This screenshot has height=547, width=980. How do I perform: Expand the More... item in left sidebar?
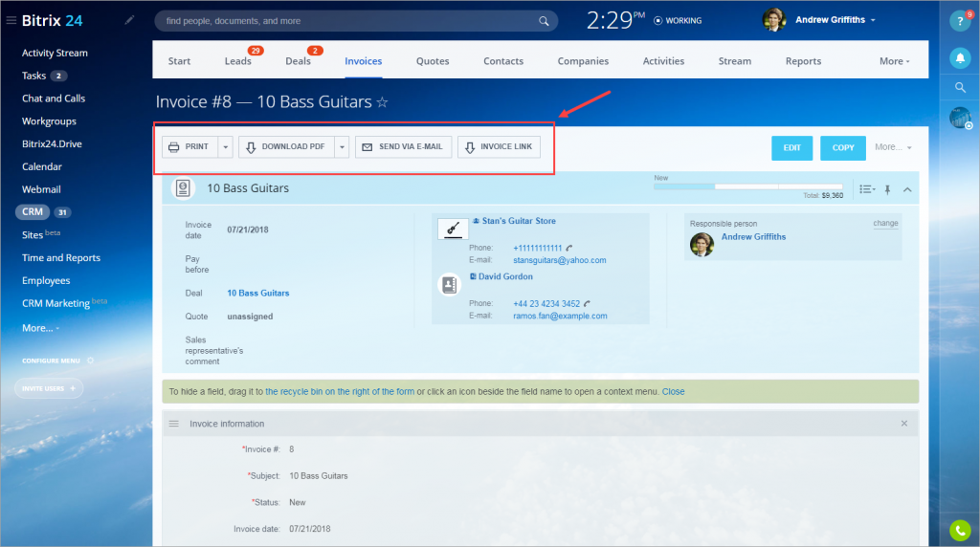[40, 328]
